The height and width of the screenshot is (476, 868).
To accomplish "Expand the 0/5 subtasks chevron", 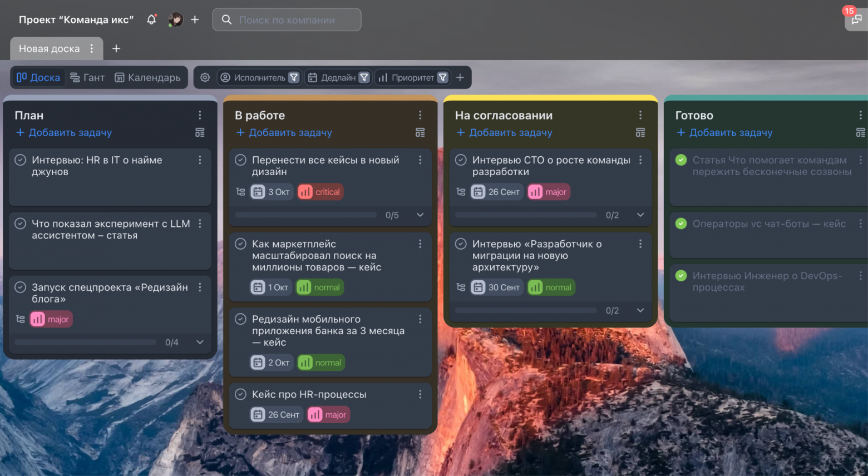I will coord(420,215).
